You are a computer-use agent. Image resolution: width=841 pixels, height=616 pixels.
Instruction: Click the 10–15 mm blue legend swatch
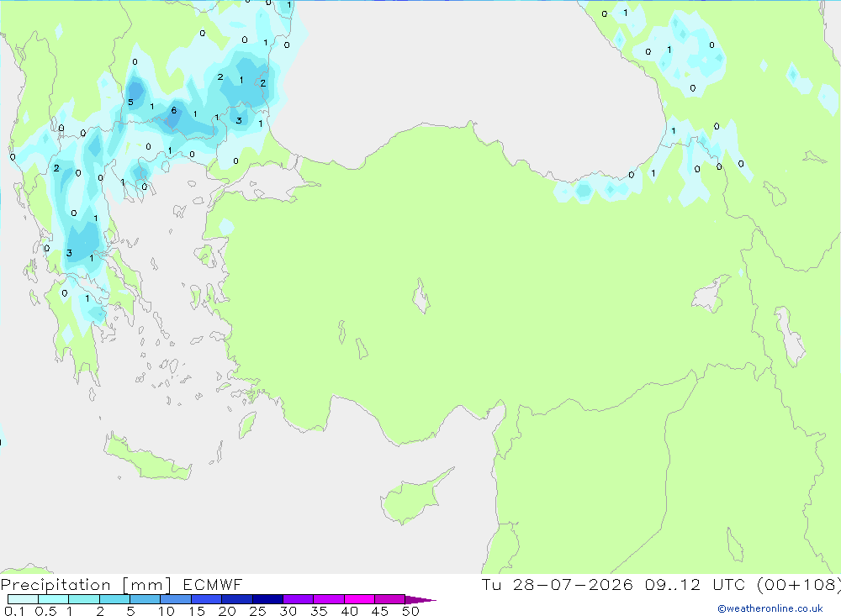pyautogui.click(x=176, y=599)
